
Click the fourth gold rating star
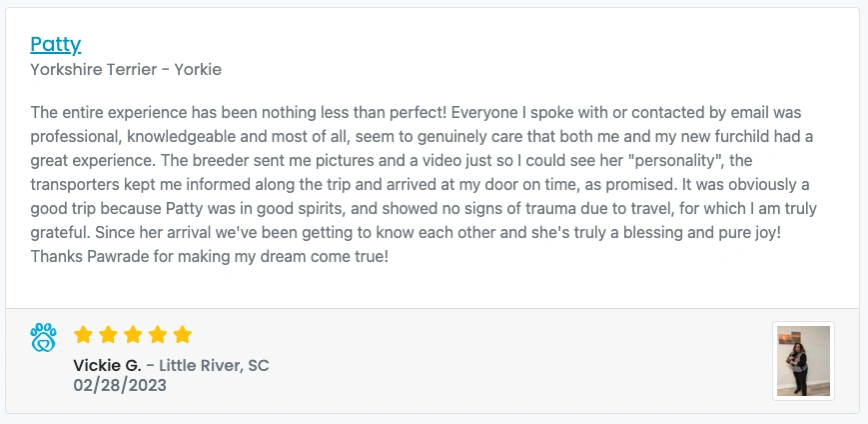click(158, 335)
